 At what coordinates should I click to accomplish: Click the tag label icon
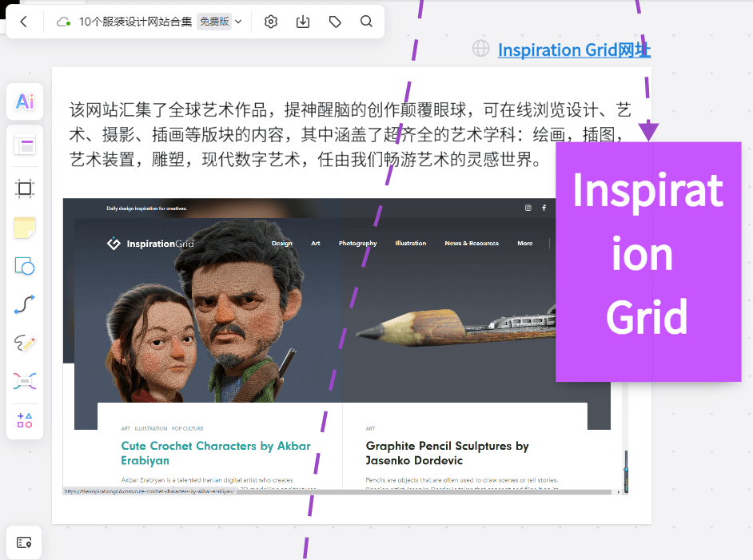(335, 22)
